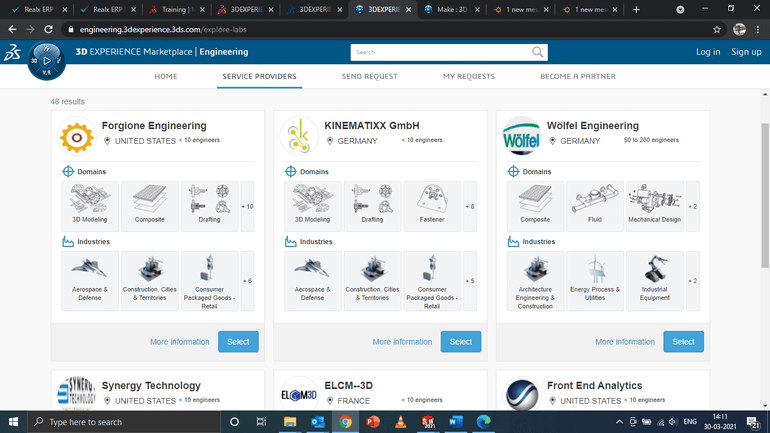Image resolution: width=770 pixels, height=433 pixels.
Task: Pick Aerospace & Defense industry in Forgione Engineering
Action: [90, 281]
